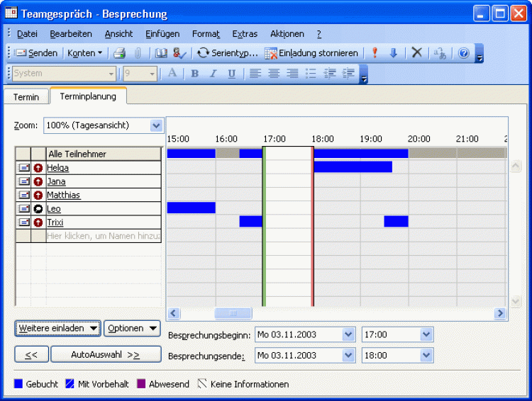The width and height of the screenshot is (532, 401).
Task: Click the print icon in toolbar
Action: (x=120, y=53)
